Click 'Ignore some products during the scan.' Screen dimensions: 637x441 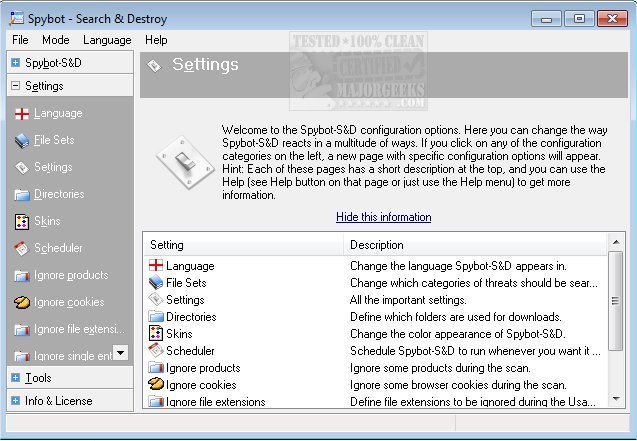point(440,368)
